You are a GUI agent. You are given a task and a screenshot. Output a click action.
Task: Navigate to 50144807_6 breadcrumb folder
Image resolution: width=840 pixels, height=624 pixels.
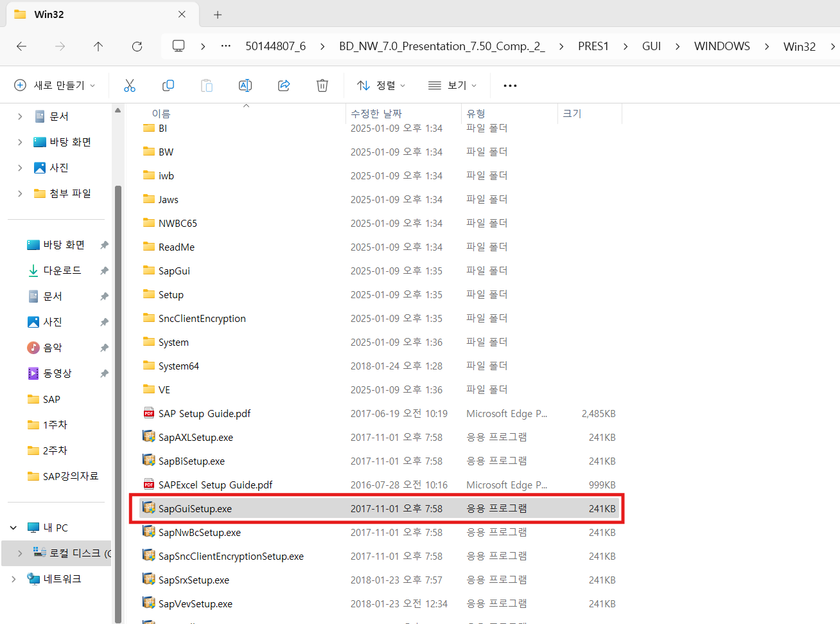[x=276, y=46]
